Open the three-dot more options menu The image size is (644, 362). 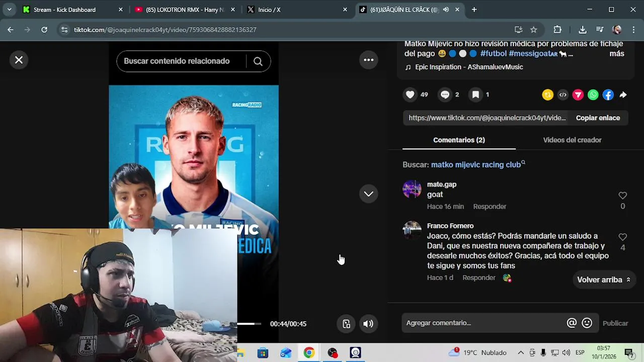click(369, 60)
